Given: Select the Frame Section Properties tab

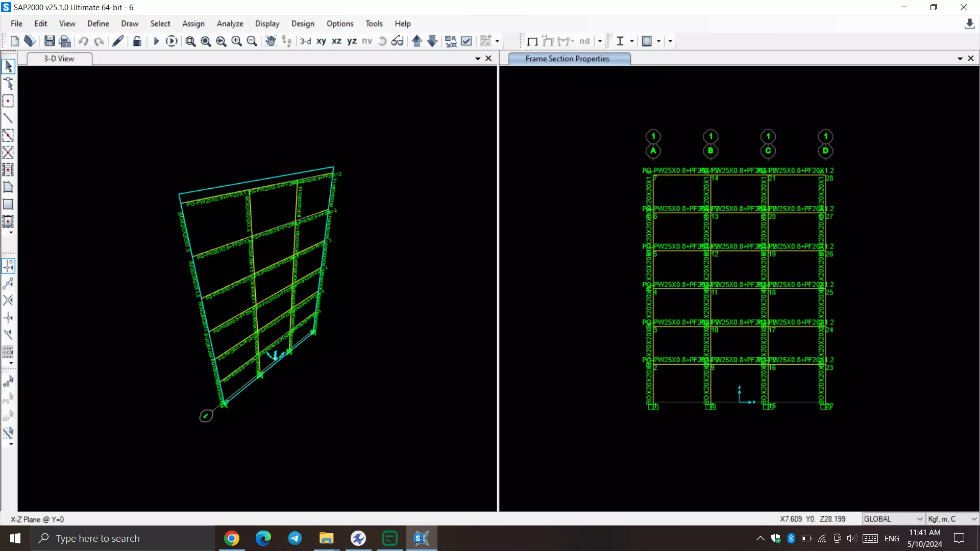Looking at the screenshot, I should tap(567, 59).
